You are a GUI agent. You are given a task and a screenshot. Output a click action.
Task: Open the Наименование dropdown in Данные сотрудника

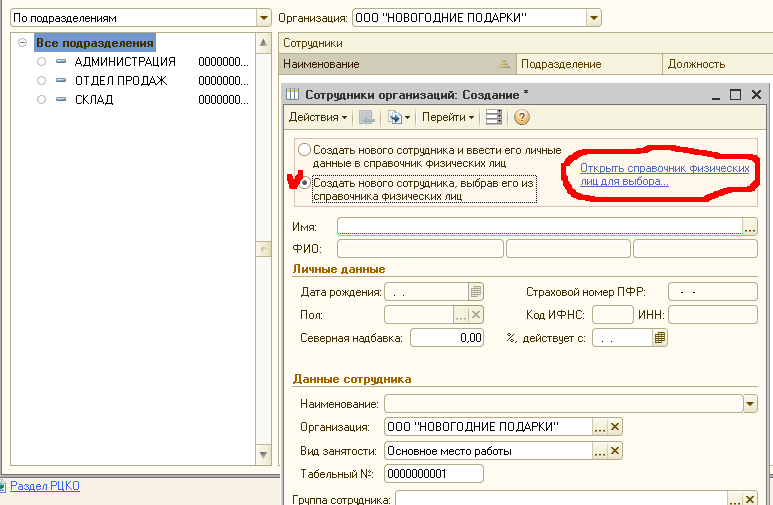750,404
